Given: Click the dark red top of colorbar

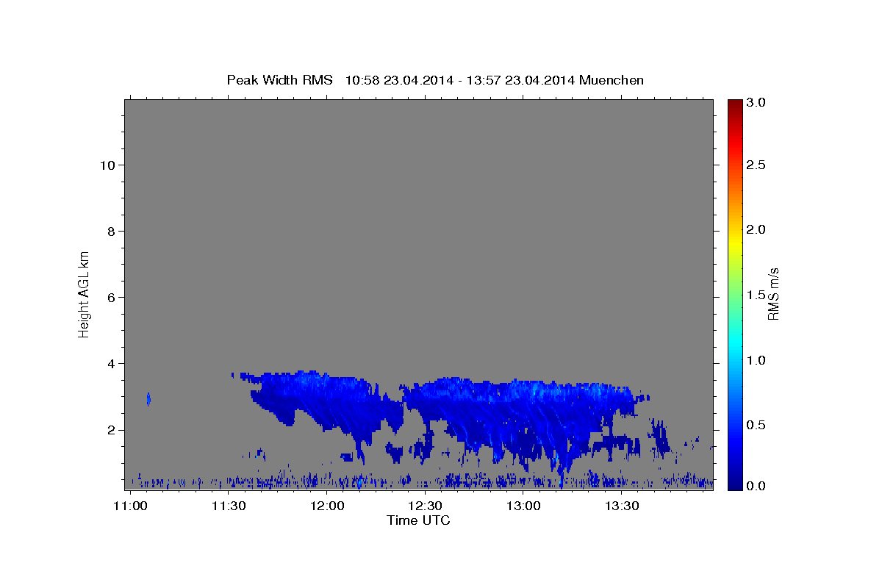Looking at the screenshot, I should [734, 105].
